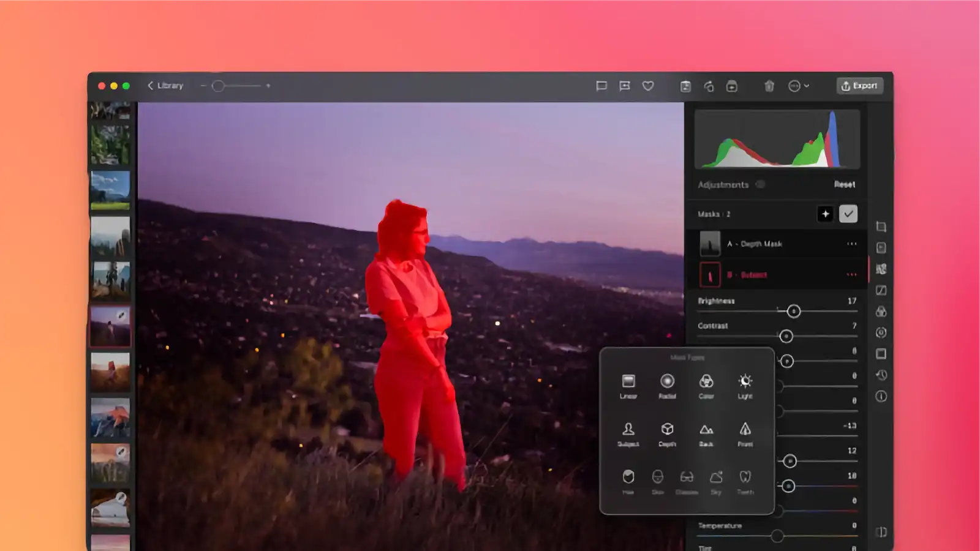The height and width of the screenshot is (551, 980).
Task: Toggle masks visibility with the checkmark
Action: 849,214
